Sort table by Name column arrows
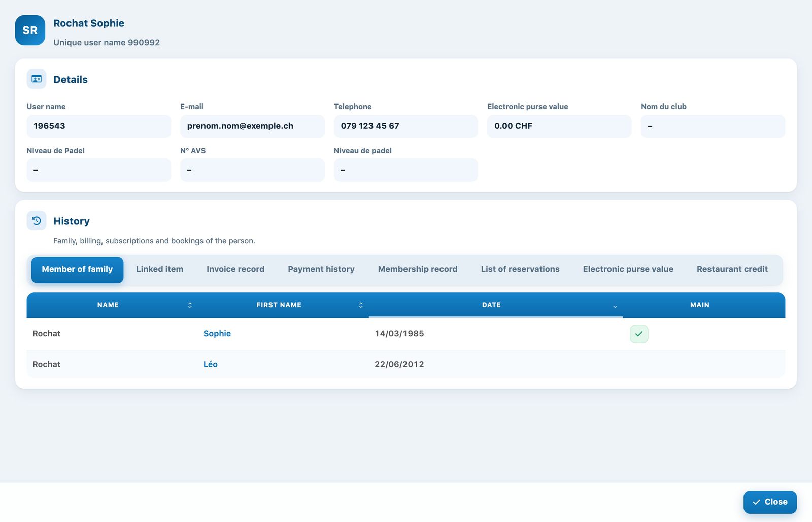The image size is (812, 522). (190, 305)
